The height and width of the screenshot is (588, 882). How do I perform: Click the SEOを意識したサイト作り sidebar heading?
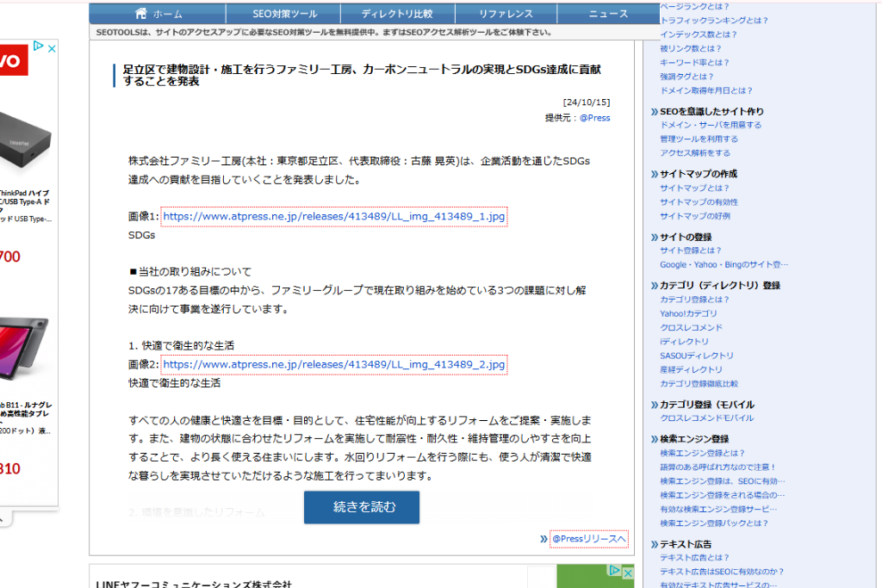pos(711,111)
